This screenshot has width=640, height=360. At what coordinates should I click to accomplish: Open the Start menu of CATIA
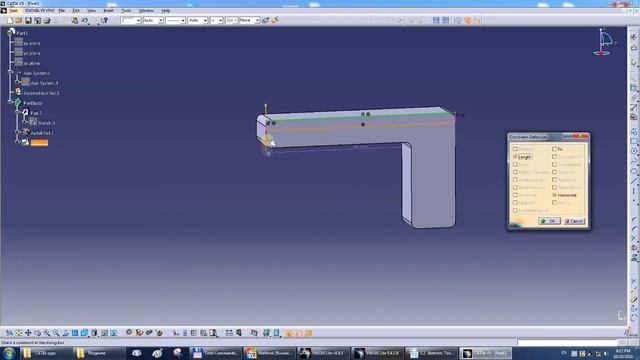[x=13, y=11]
